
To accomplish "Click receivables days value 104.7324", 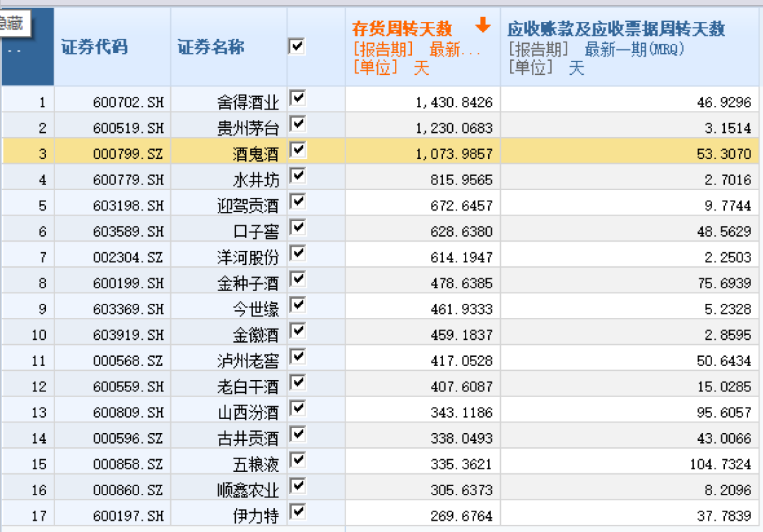I will pos(720,464).
